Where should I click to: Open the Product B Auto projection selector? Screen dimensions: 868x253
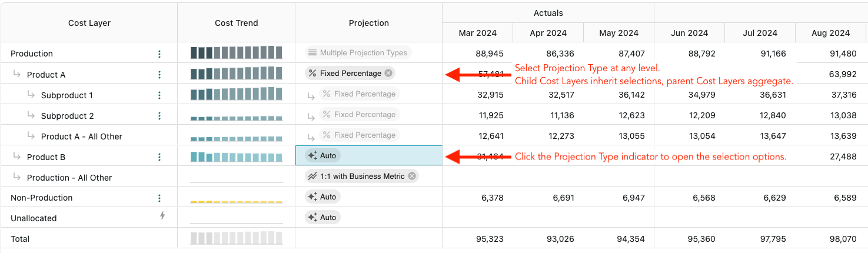click(x=322, y=156)
